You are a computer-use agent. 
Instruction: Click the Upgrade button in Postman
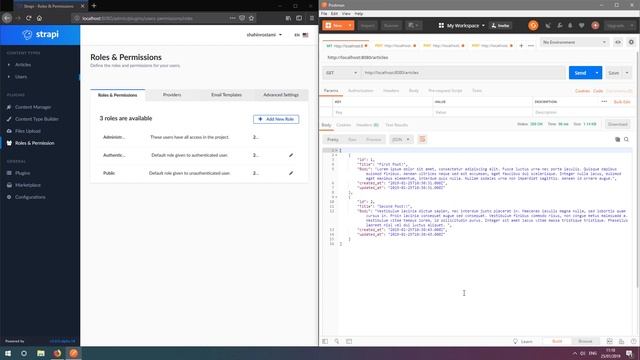point(620,25)
